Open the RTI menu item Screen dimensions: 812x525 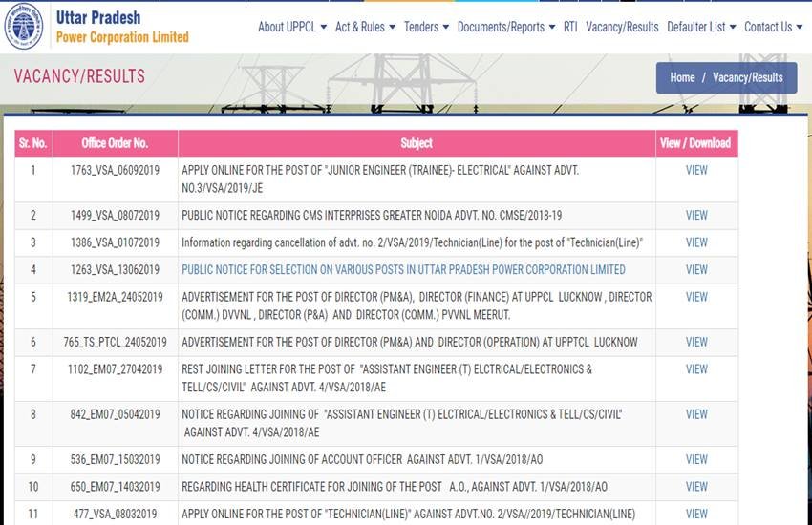coord(570,27)
